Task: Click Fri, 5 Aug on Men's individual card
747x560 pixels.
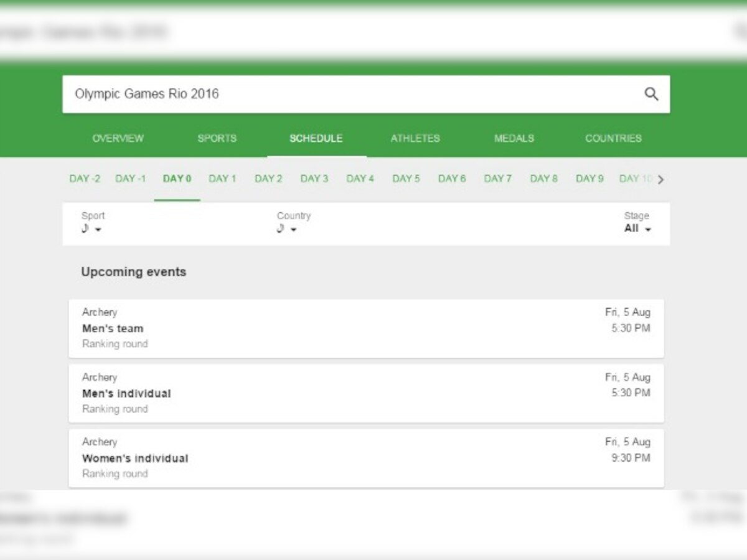Action: (x=627, y=377)
